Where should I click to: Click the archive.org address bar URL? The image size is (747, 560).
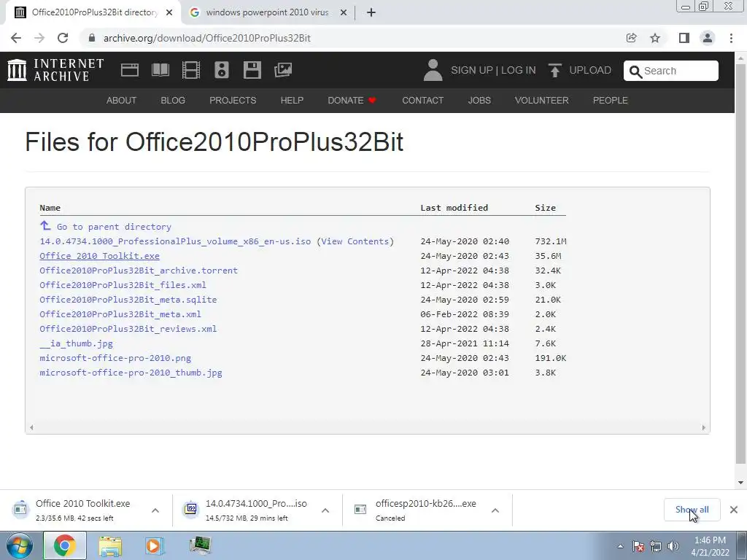pyautogui.click(x=206, y=38)
